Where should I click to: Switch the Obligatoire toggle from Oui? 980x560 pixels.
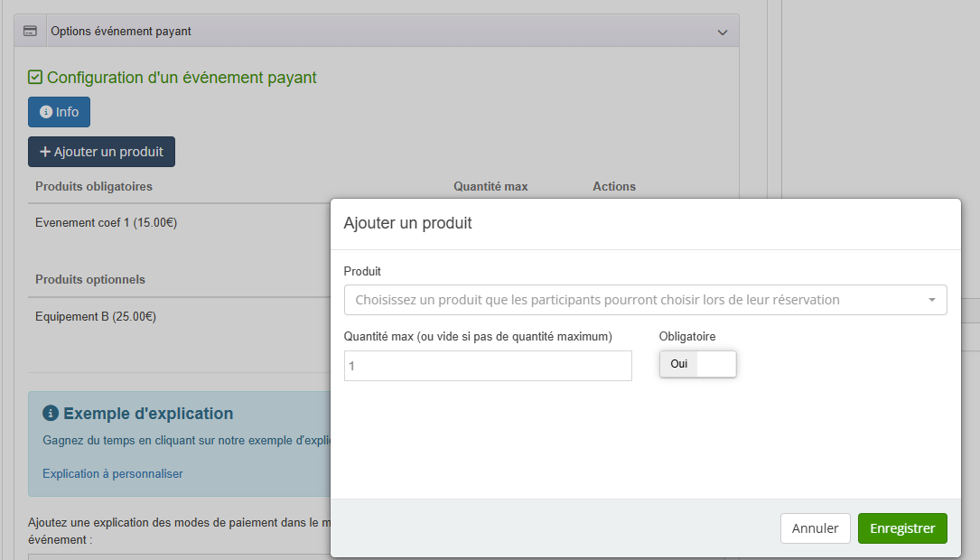pos(697,364)
